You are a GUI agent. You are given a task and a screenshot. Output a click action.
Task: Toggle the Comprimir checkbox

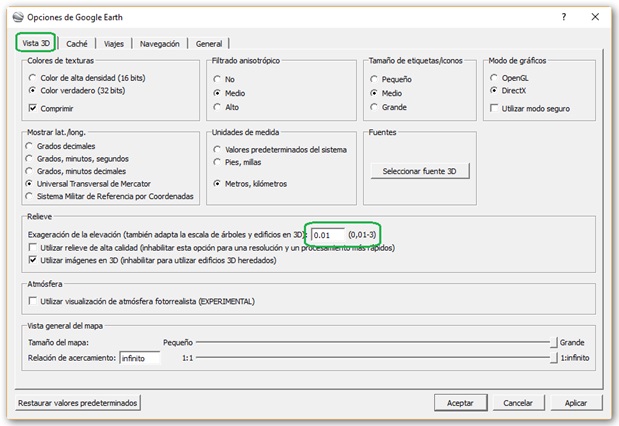(x=51, y=108)
